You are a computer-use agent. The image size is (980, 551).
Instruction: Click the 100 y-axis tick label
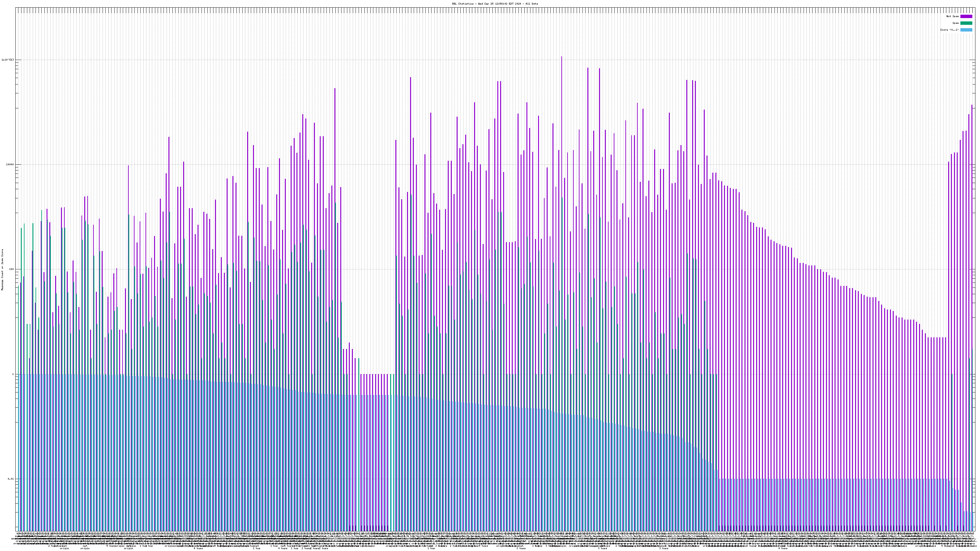[11, 269]
